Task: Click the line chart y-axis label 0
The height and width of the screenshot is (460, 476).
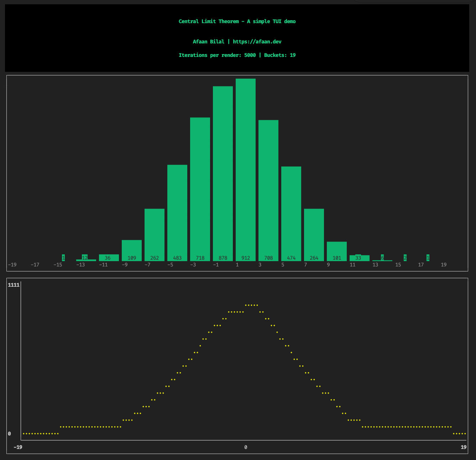Action: 9,434
